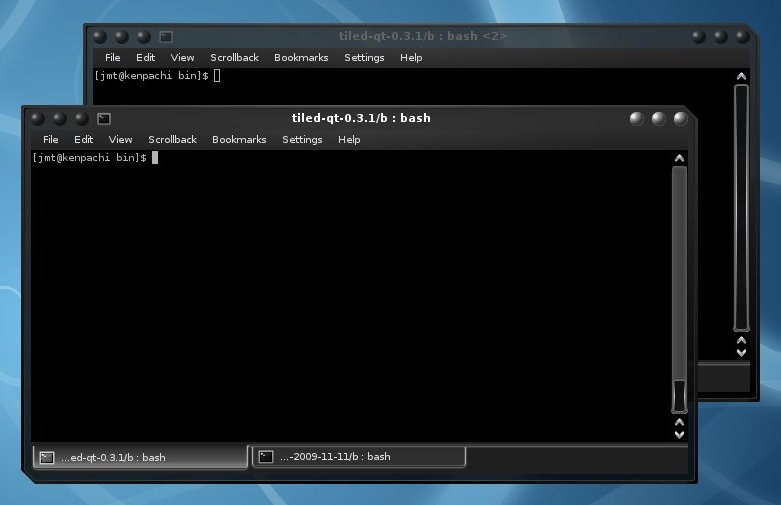Screen dimensions: 781x505
Task: Click the prompt line in bash <2> terminal
Action: [151, 76]
